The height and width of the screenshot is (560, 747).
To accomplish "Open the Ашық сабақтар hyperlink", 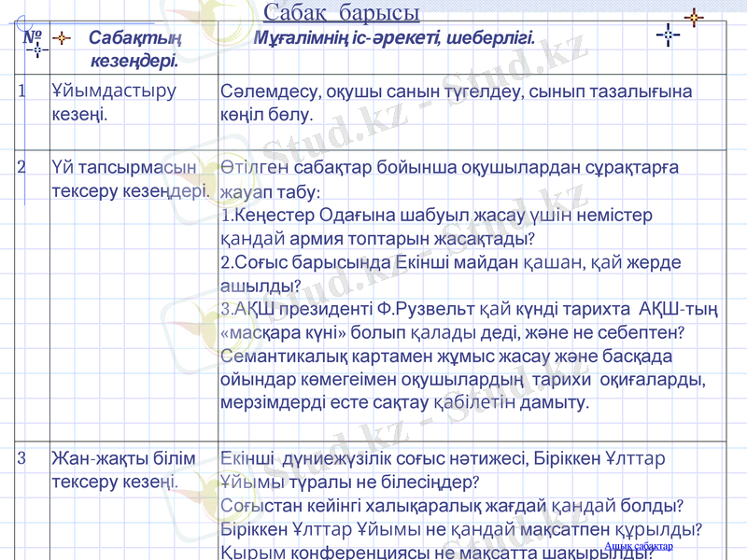I will 641,547.
